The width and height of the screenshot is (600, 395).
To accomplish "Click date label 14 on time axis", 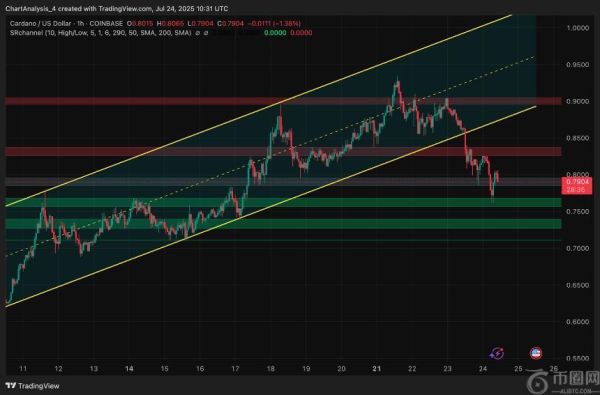I will 129,369.
